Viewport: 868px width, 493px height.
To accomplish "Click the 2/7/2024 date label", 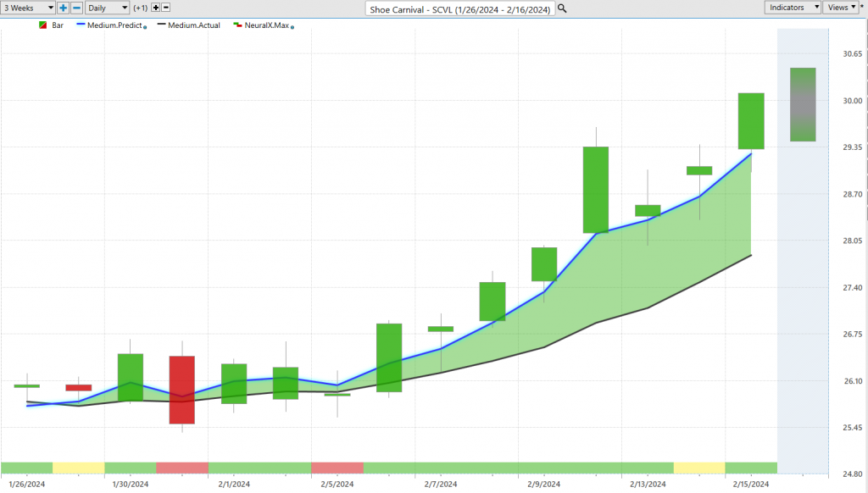I will tap(441, 485).
